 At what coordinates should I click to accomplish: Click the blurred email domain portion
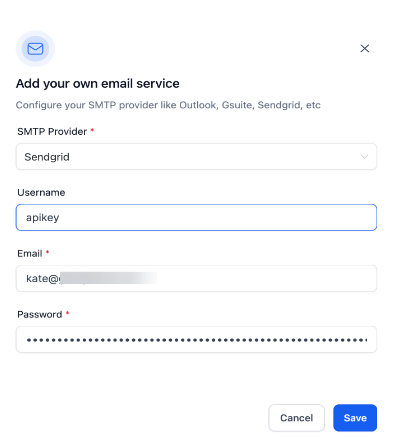(x=108, y=278)
